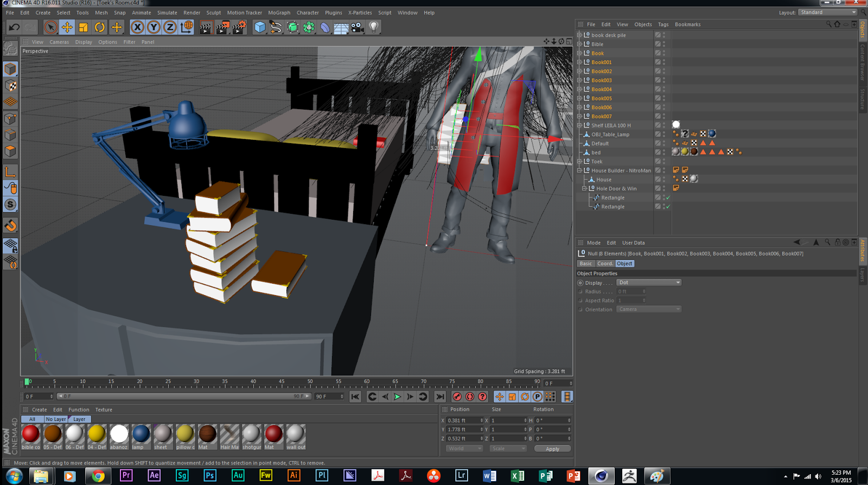Add a light object with bulb icon
The width and height of the screenshot is (868, 485).
[374, 27]
